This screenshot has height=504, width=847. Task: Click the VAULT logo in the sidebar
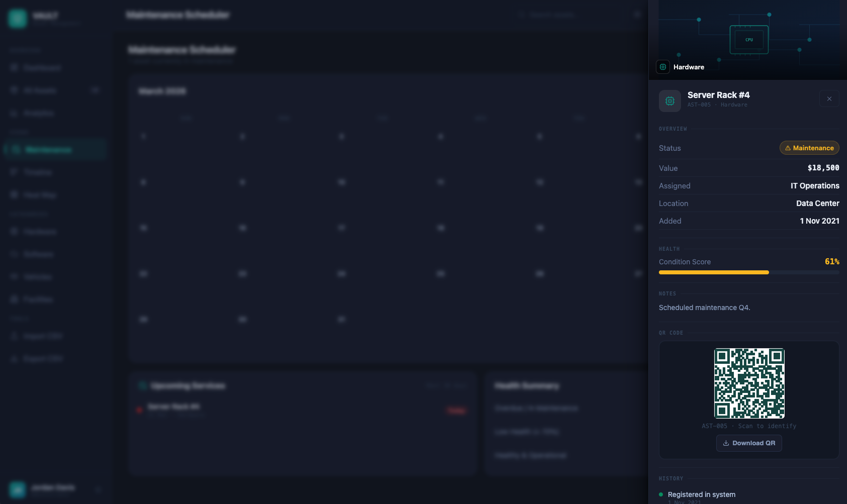[x=18, y=19]
